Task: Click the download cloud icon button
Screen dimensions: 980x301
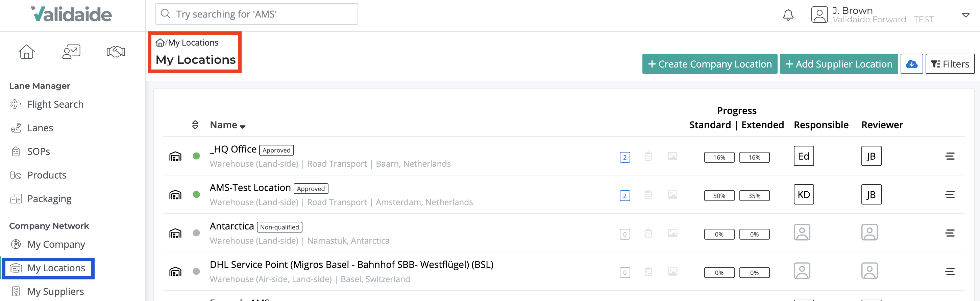Action: 911,64
